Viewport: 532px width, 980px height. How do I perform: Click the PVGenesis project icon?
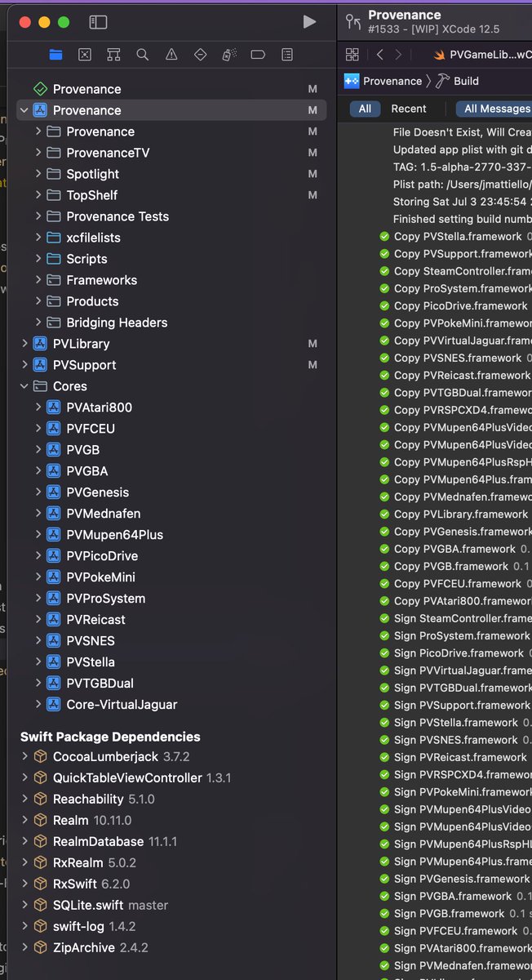click(x=54, y=492)
